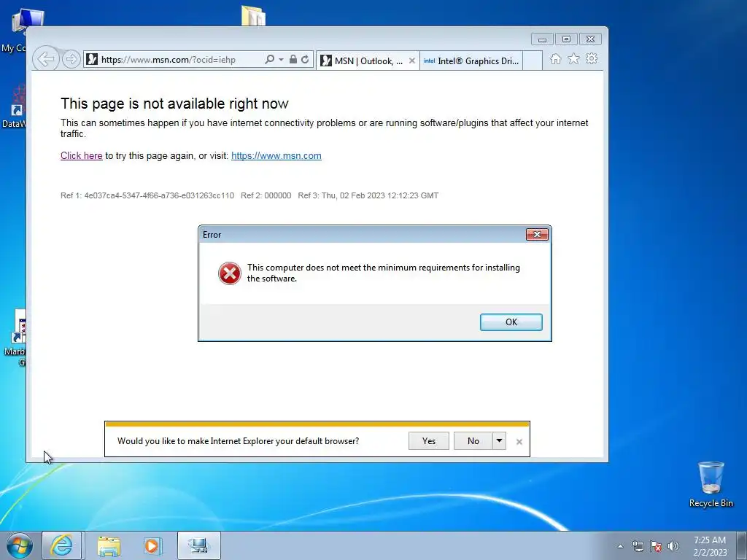The height and width of the screenshot is (560, 747).
Task: Open the Windows Start menu
Action: tap(20, 545)
